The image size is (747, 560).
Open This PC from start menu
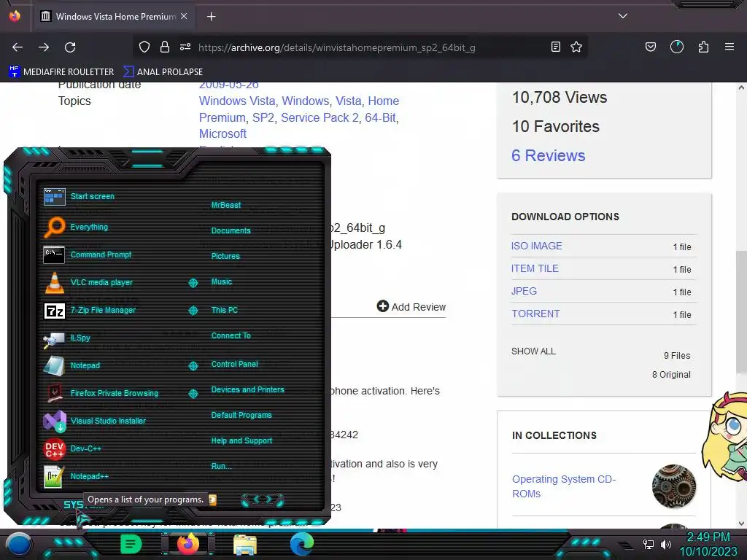[225, 310]
